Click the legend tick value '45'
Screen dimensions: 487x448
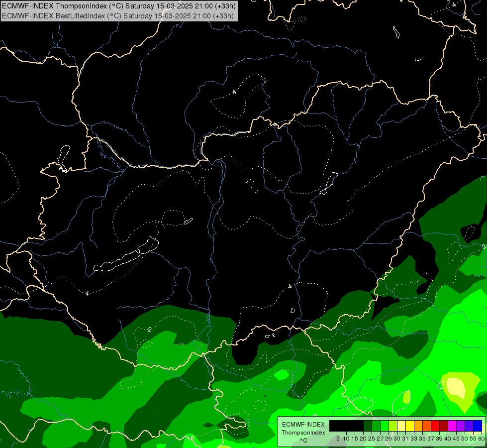point(456,439)
